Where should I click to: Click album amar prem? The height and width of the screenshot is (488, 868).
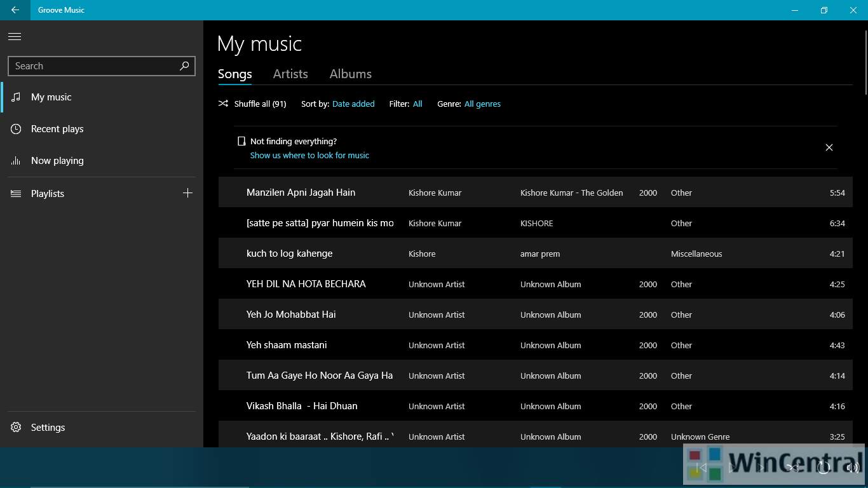(540, 254)
